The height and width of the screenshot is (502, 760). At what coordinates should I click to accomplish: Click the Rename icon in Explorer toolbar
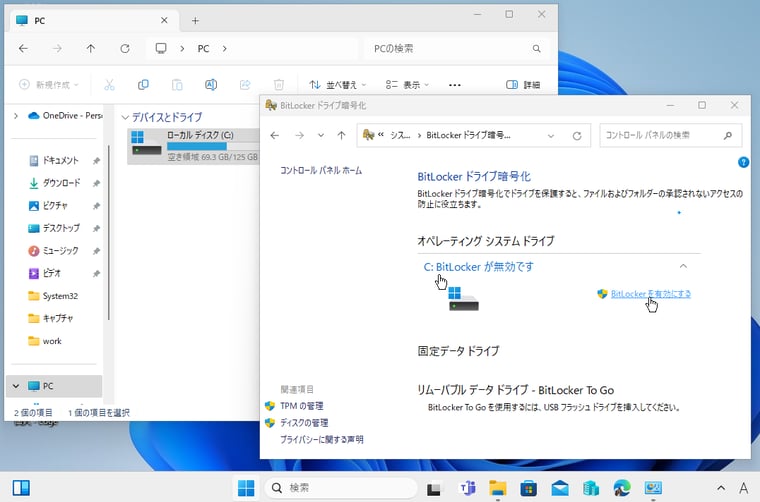(211, 85)
